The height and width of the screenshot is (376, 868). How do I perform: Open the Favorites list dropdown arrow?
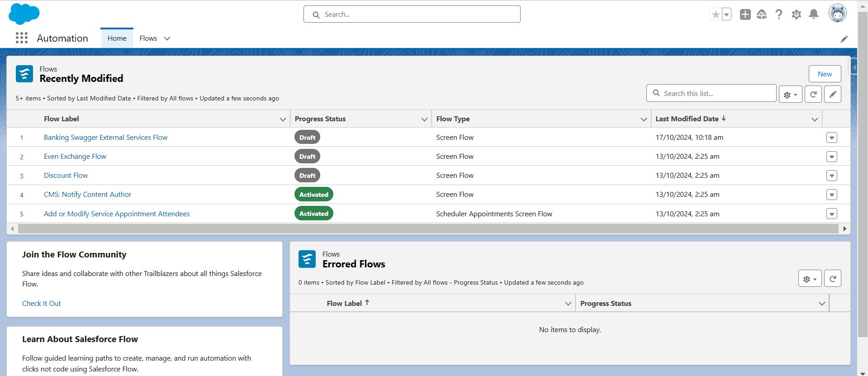(x=726, y=14)
